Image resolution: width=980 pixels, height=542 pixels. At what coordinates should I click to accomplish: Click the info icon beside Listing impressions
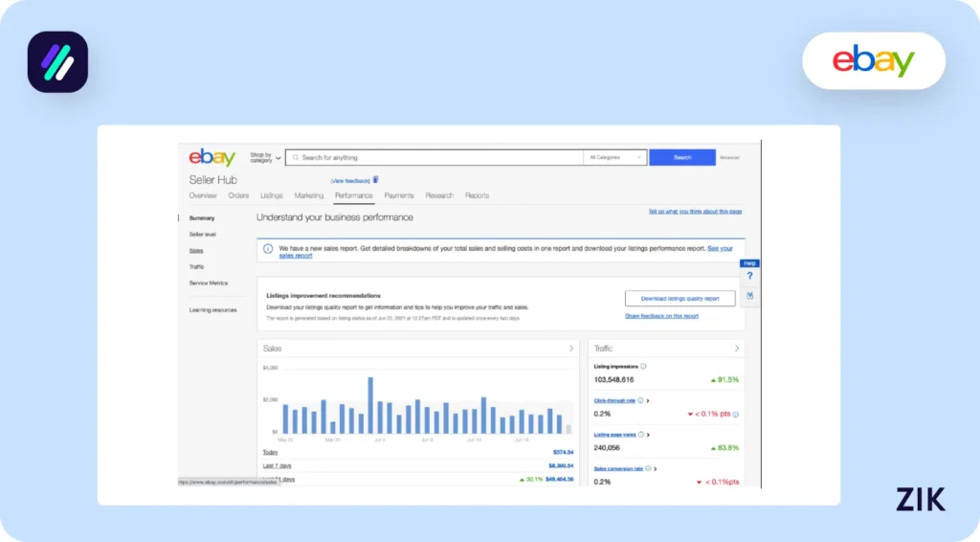pos(643,366)
